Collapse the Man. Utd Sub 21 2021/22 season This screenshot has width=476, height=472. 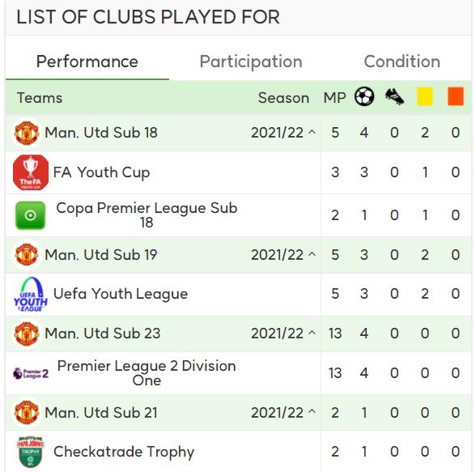[312, 412]
